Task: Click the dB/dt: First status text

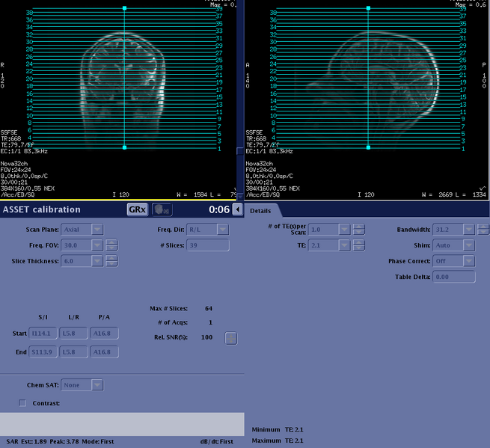Action: click(216, 441)
